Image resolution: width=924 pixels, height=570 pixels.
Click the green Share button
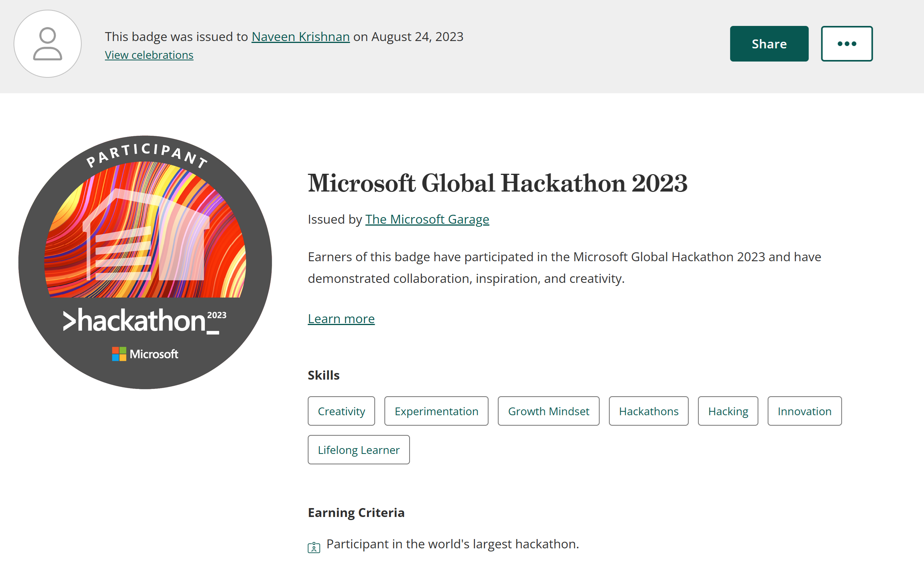[x=769, y=44]
